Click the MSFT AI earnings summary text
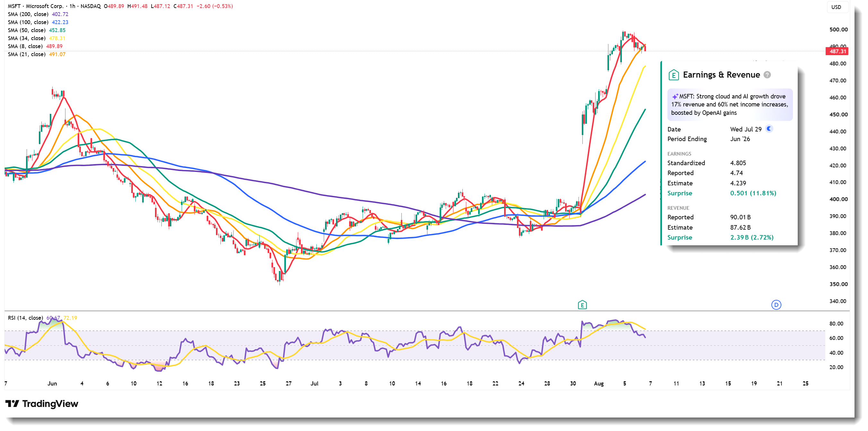The image size is (868, 431). (x=730, y=105)
